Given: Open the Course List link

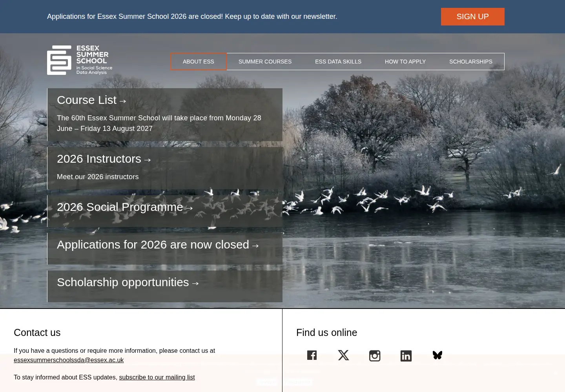Looking at the screenshot, I should coord(91,100).
